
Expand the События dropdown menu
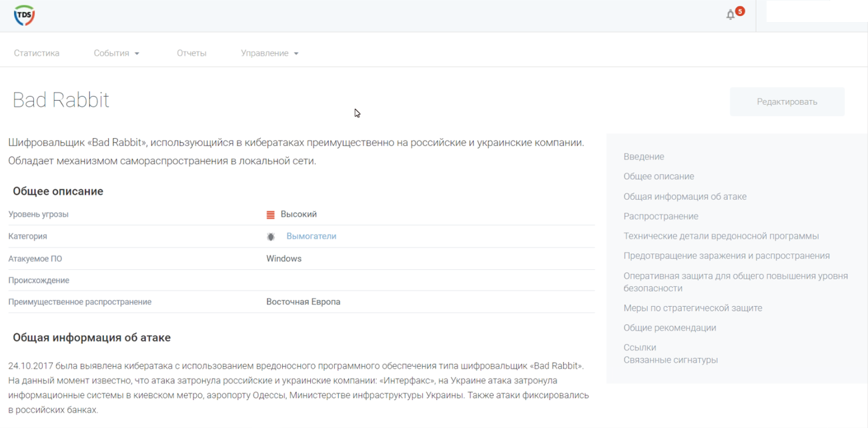tap(116, 53)
